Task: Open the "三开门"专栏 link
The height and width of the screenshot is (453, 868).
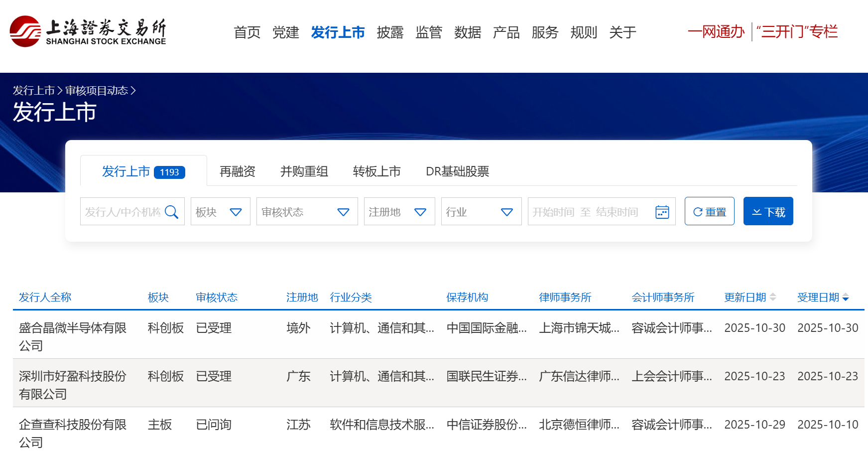Action: tap(797, 32)
